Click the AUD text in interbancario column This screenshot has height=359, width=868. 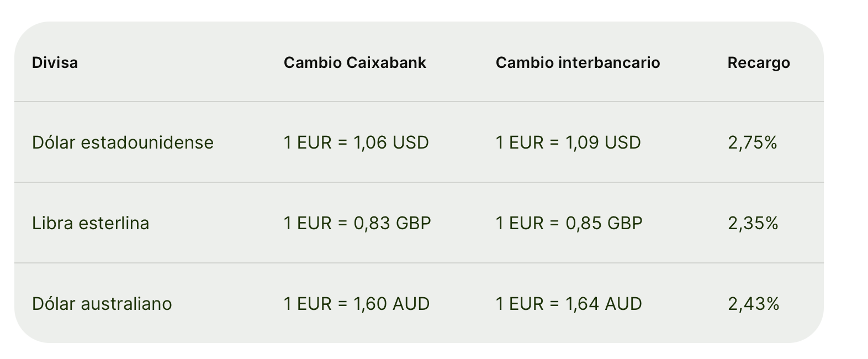[x=623, y=304]
